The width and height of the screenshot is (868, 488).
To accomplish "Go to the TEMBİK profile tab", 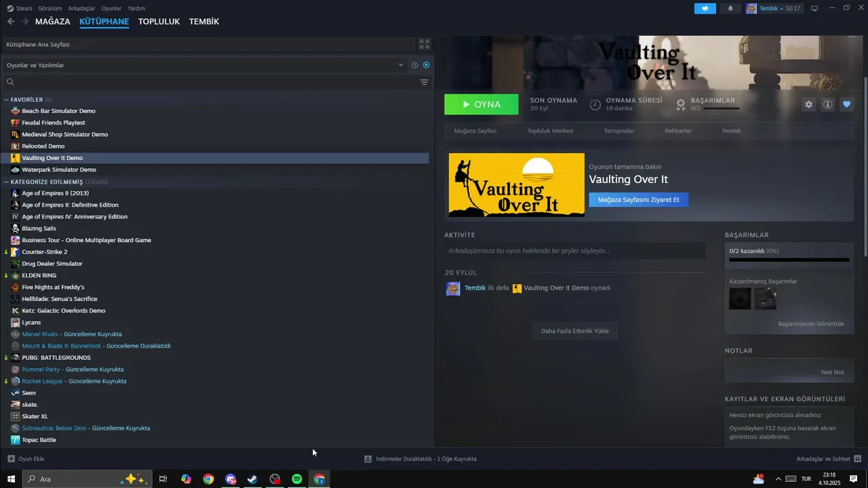I will 204,22.
